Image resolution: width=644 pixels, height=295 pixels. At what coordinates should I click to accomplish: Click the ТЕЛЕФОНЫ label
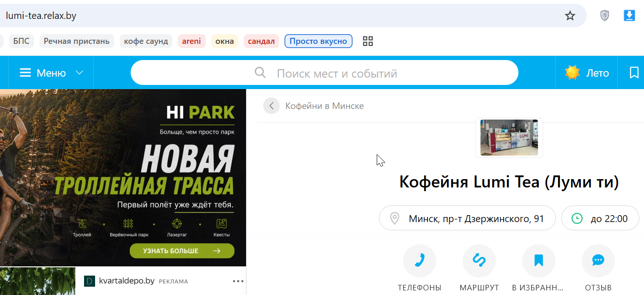tap(420, 288)
